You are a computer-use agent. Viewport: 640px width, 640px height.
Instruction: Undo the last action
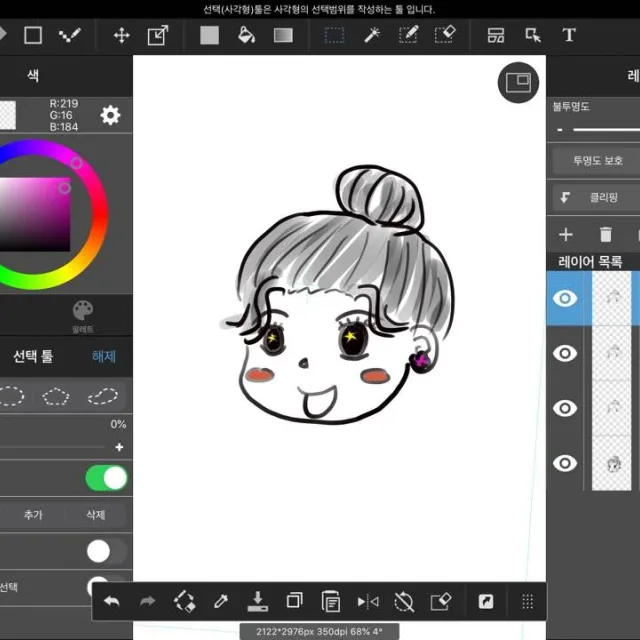click(112, 601)
